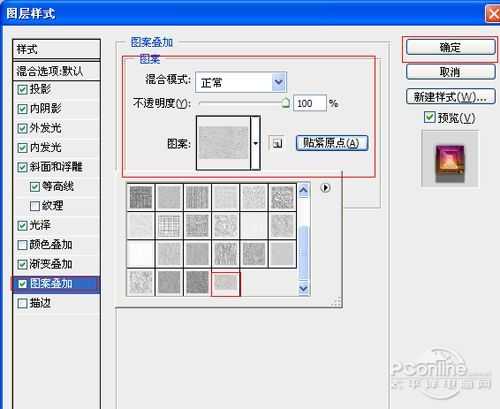Screen dimensions: 500x409
Task: Adjust the 不透明度 opacity slider handle
Action: pyautogui.click(x=285, y=103)
